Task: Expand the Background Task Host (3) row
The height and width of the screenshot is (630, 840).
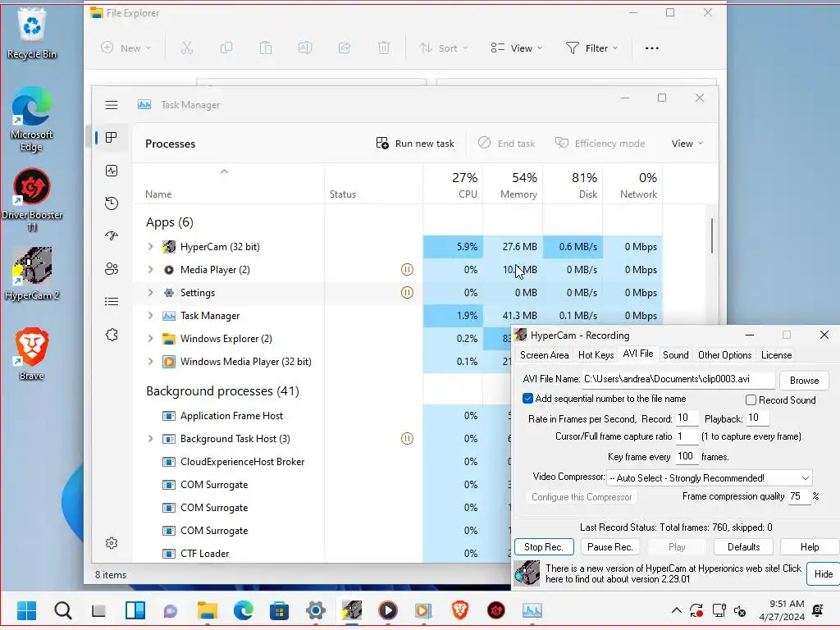Action: coord(151,439)
